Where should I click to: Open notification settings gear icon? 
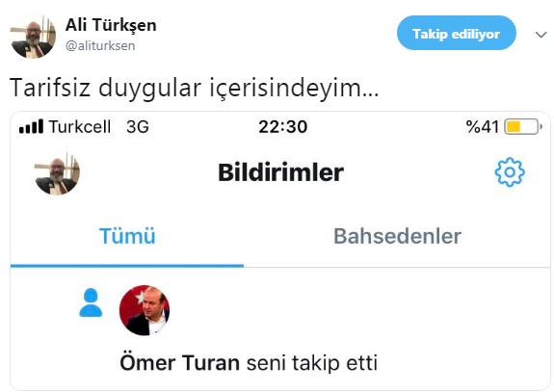coord(510,172)
